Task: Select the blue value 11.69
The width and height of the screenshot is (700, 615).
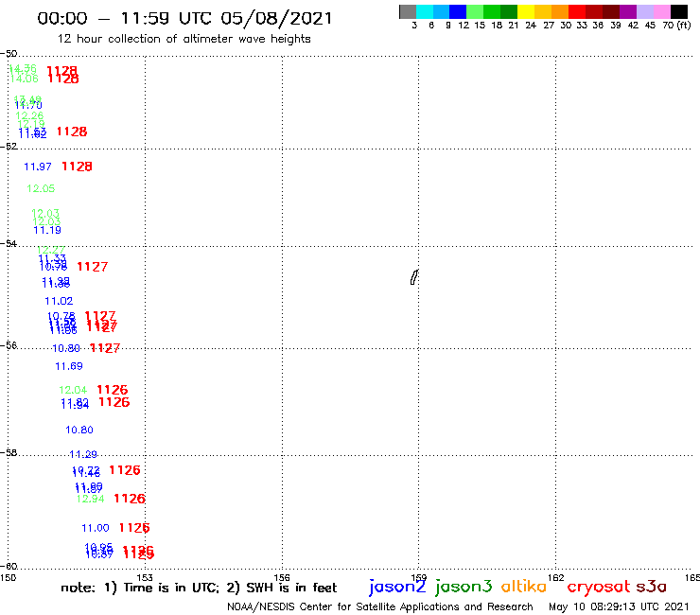Action: pos(69,366)
